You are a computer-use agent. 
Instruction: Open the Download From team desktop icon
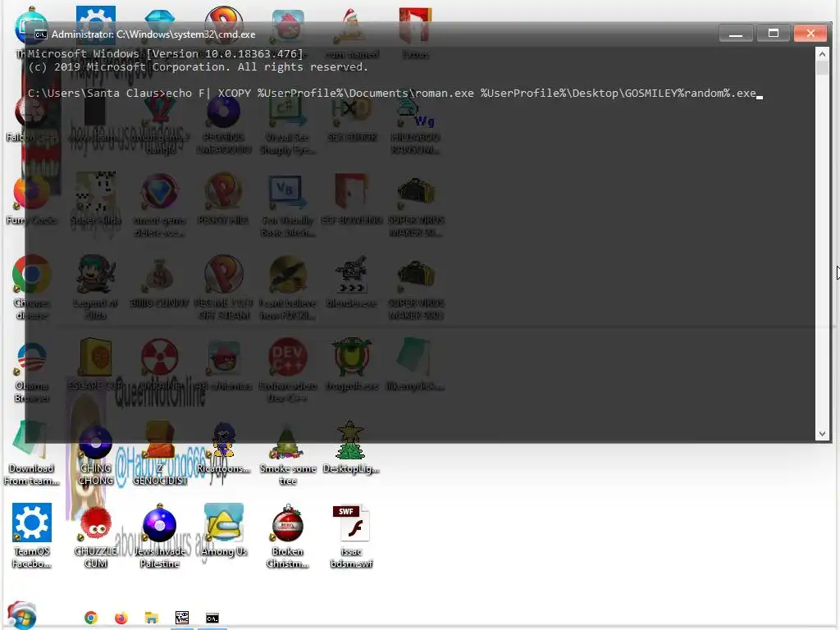click(31, 454)
